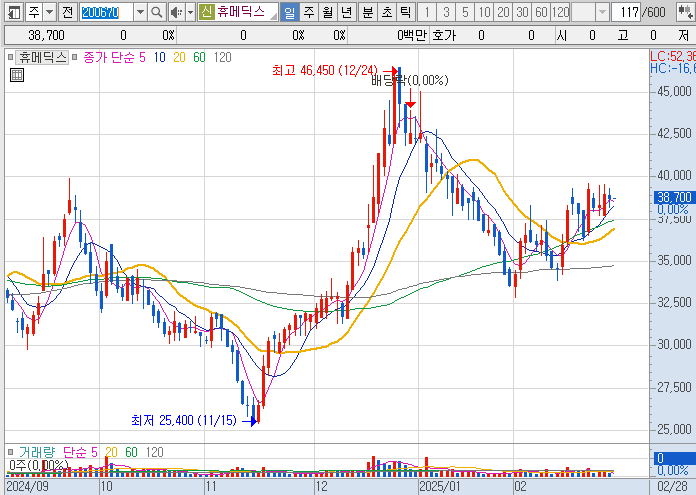This screenshot has width=696, height=495.
Task: Click the 전 button in toolbar
Action: tap(67, 12)
